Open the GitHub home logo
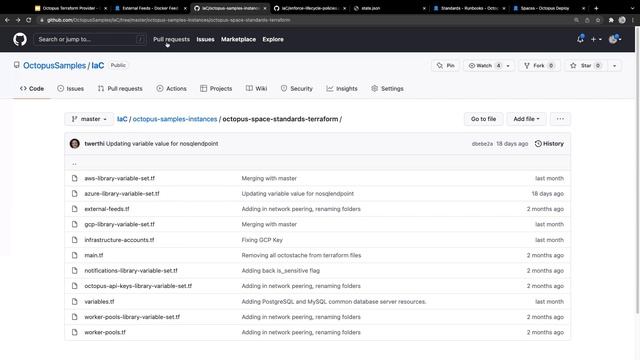640x360 pixels. 20,39
